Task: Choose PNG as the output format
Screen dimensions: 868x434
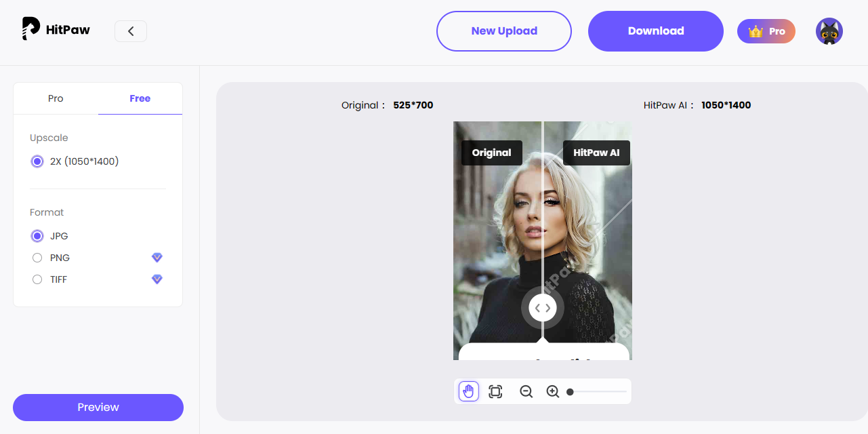Action: click(x=37, y=258)
